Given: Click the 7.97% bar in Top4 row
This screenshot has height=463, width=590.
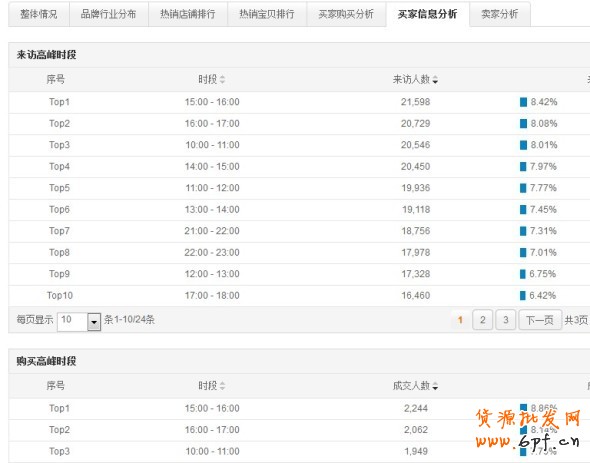Looking at the screenshot, I should [x=523, y=166].
